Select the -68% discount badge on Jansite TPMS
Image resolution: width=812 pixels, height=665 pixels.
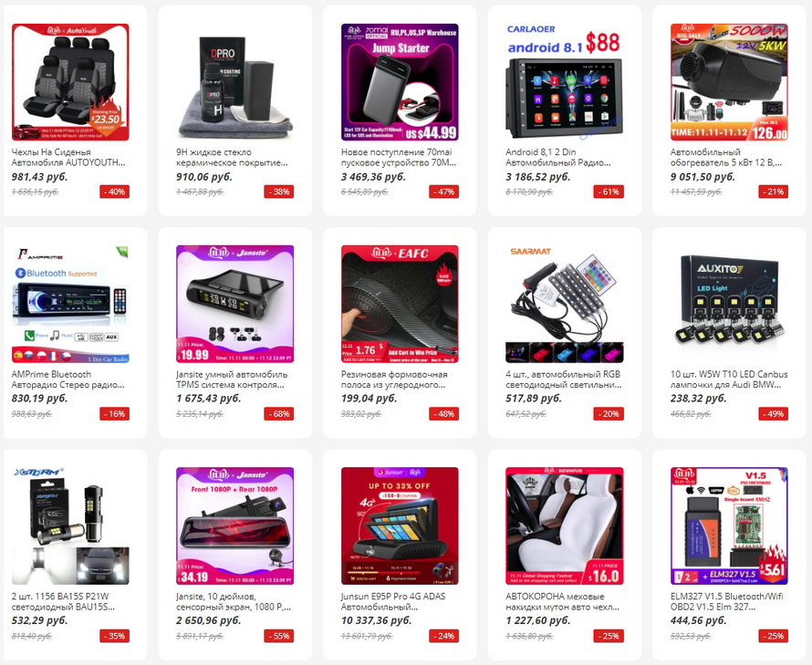tap(279, 414)
